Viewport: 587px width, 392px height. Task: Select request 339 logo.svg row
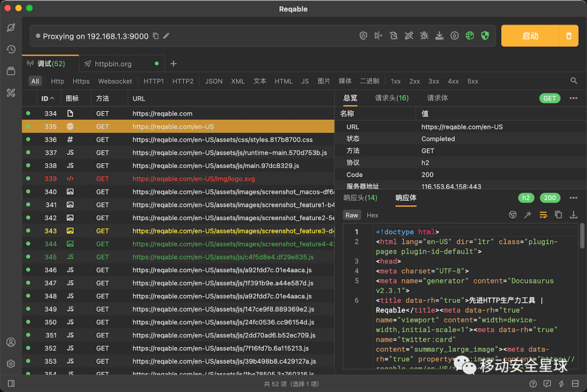tap(178, 178)
